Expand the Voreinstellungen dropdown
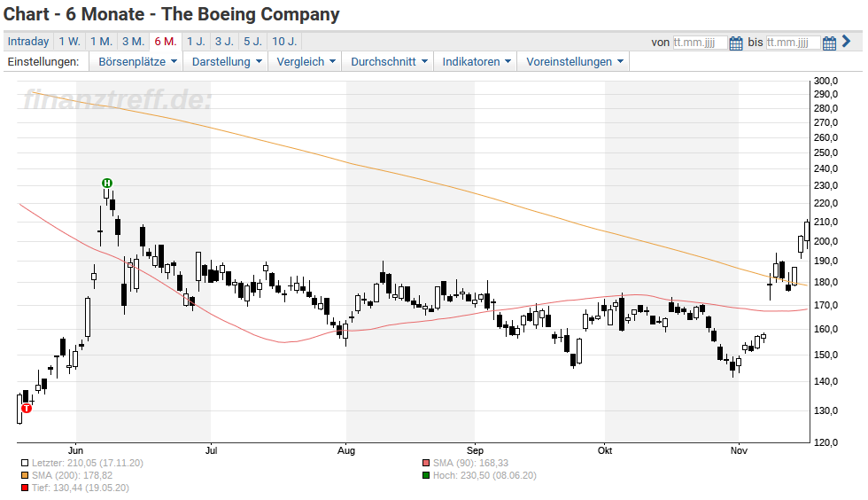Viewport: 868px width, 500px height. pyautogui.click(x=574, y=61)
